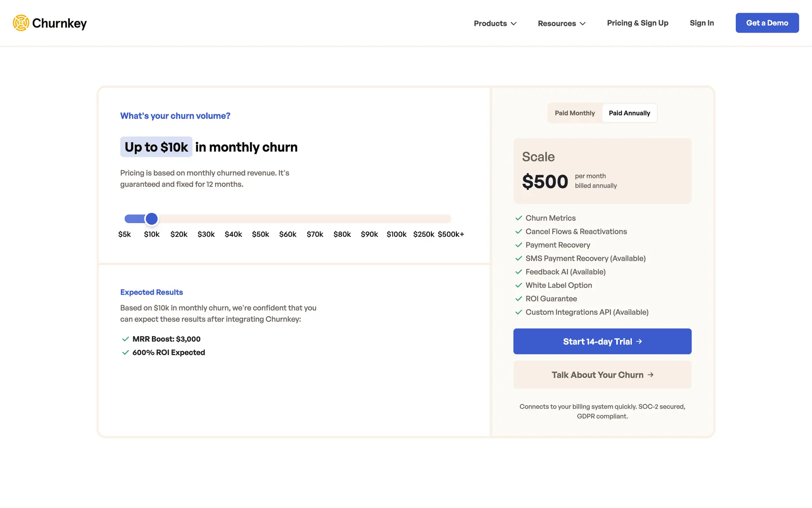812x508 pixels.
Task: Click the arrow in Start 14-day Trial
Action: coord(639,341)
